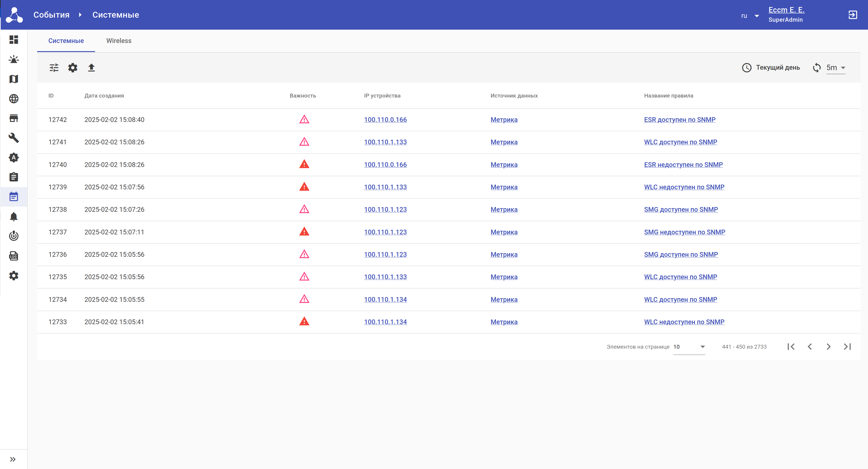This screenshot has width=868, height=469.
Task: Open the LOG file icon
Action: click(14, 256)
